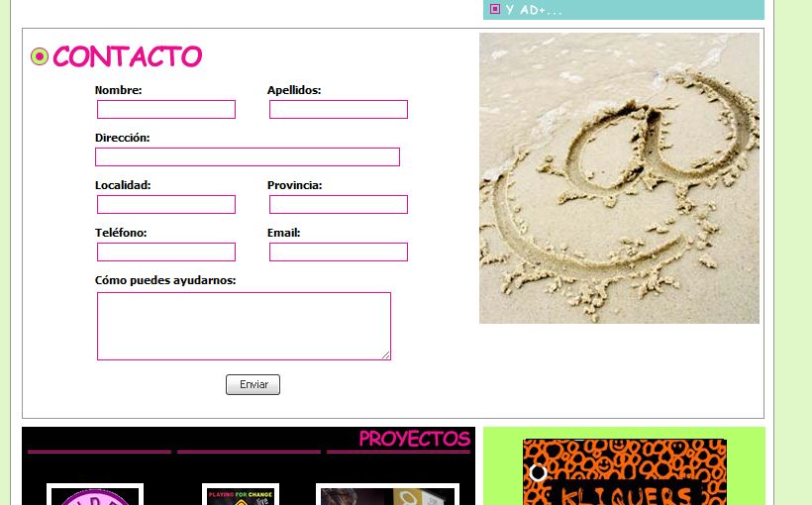Click the CONTACTO heading
The width and height of the screenshot is (812, 505).
pos(127,56)
